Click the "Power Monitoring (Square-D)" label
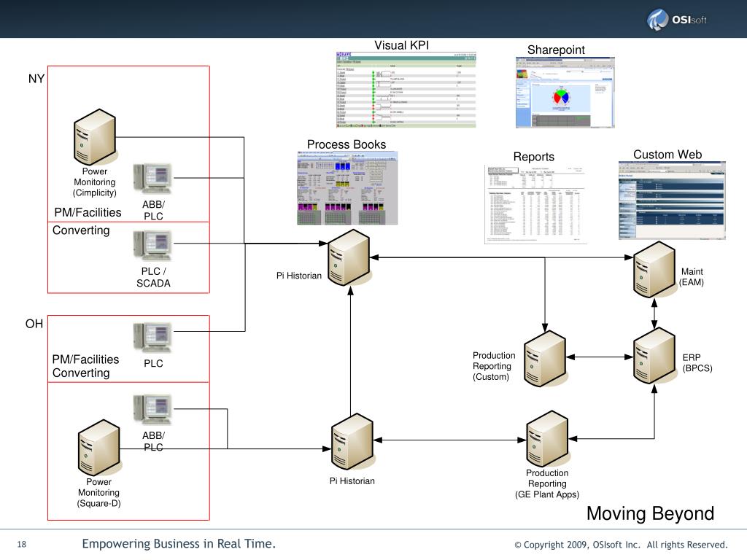Viewport: 747px width, 560px height. click(98, 493)
